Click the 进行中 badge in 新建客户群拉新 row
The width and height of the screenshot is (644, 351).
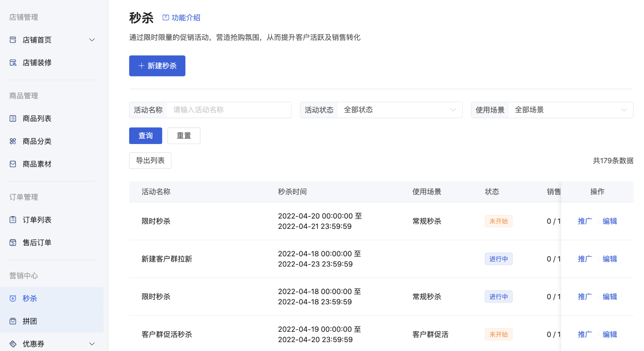(x=499, y=259)
